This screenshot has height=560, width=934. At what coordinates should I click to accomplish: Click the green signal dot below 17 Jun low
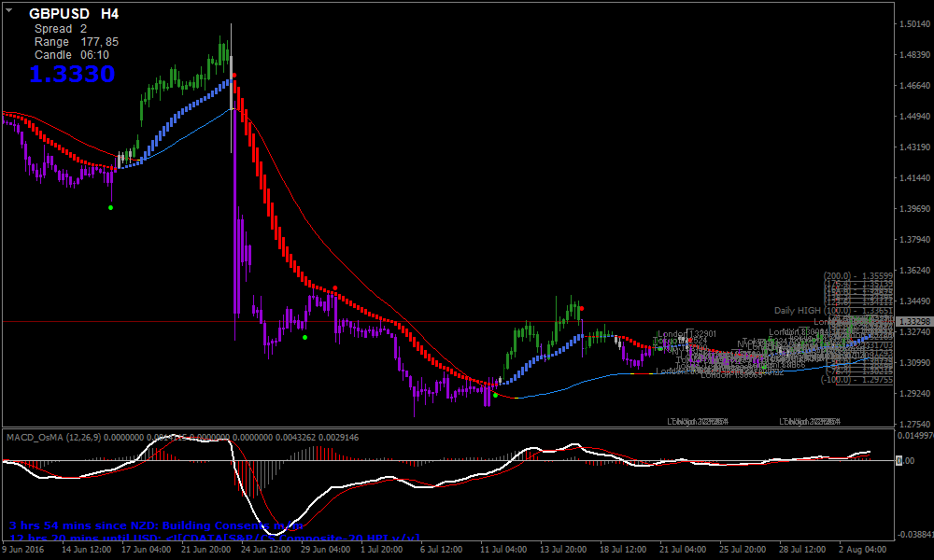[110, 207]
